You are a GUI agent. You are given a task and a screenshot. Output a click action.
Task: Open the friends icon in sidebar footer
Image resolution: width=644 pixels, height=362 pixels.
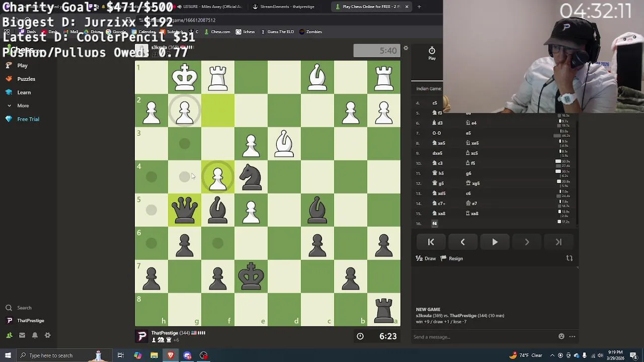pos(9,335)
